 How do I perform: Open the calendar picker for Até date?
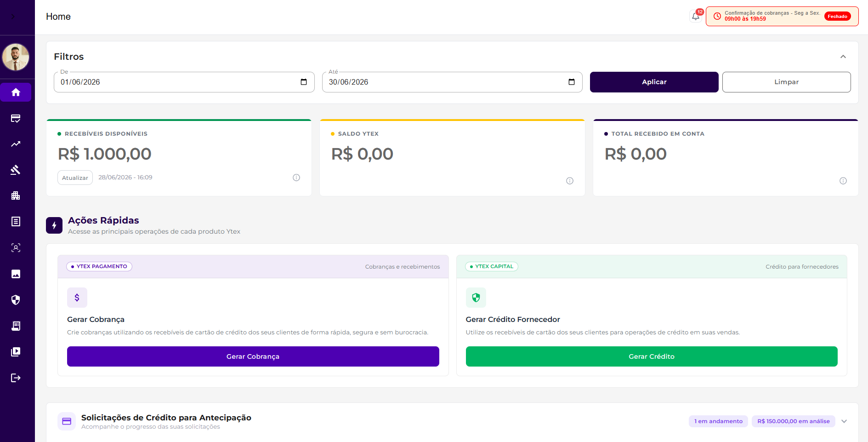572,82
